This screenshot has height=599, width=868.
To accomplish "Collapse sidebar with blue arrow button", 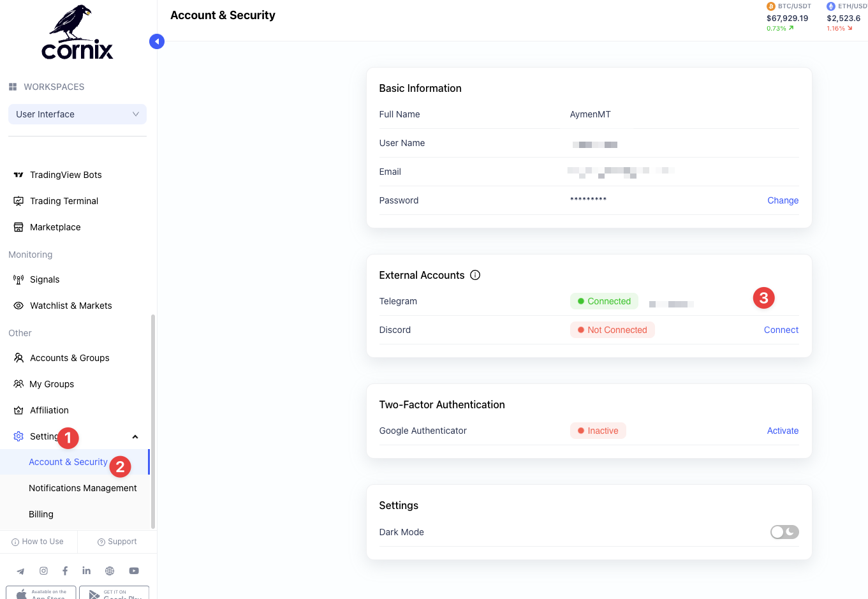I will point(157,41).
